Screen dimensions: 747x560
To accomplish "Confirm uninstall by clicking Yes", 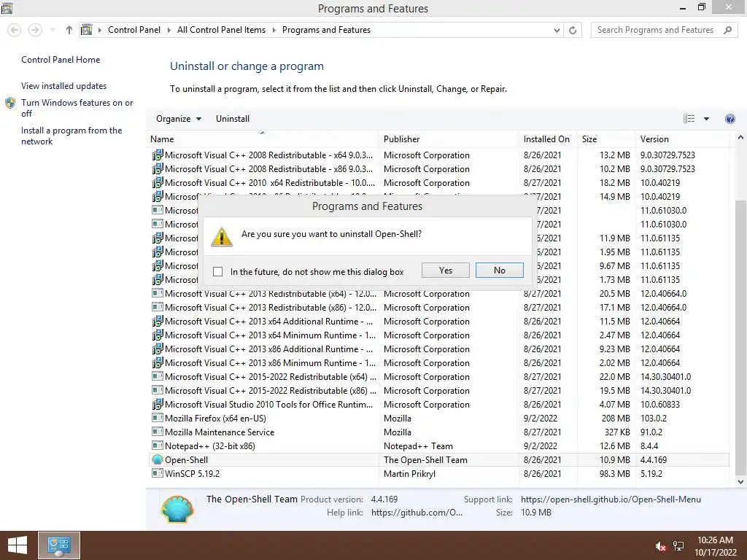I will [446, 271].
